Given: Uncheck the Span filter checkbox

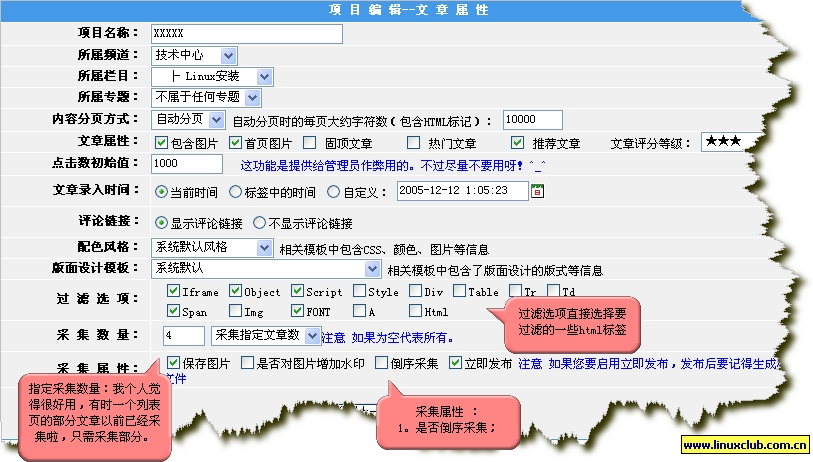Looking at the screenshot, I should (173, 311).
